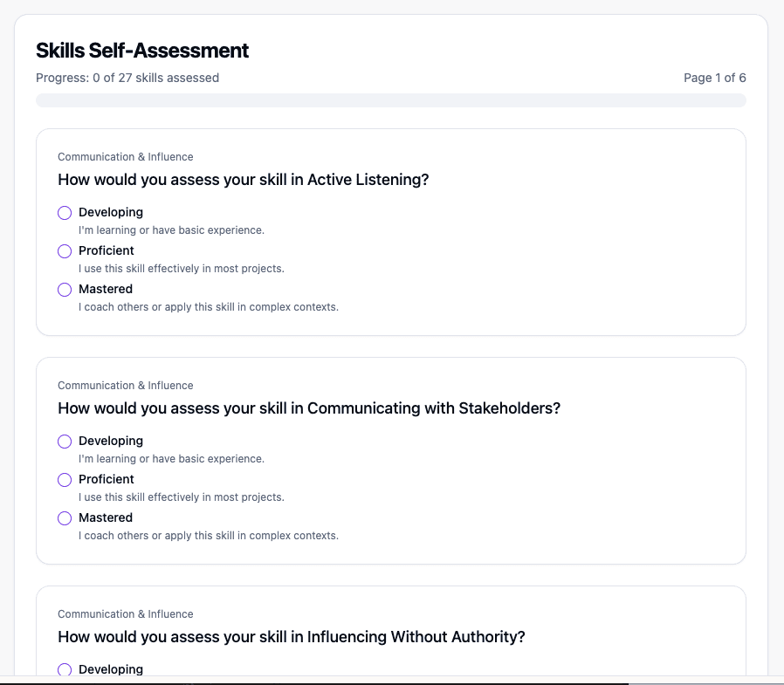Click the Active Listening question heading
The width and height of the screenshot is (784, 685).
[244, 180]
